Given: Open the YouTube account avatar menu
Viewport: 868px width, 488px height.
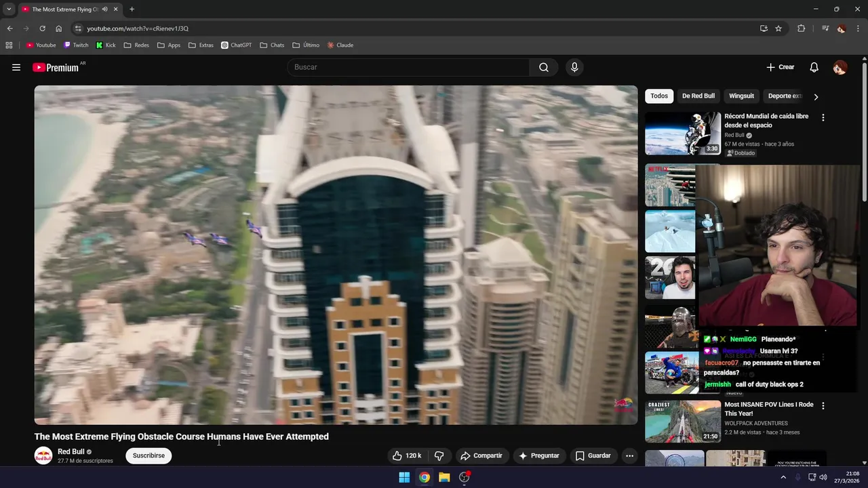Looking at the screenshot, I should point(840,67).
